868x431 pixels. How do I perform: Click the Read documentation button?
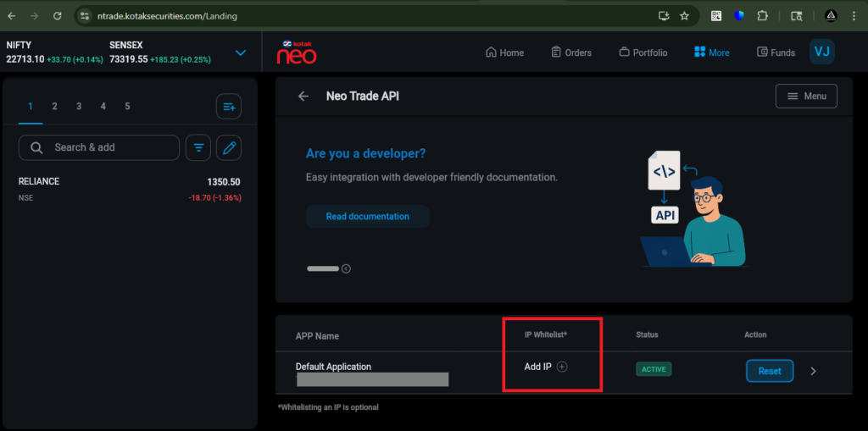(x=367, y=217)
